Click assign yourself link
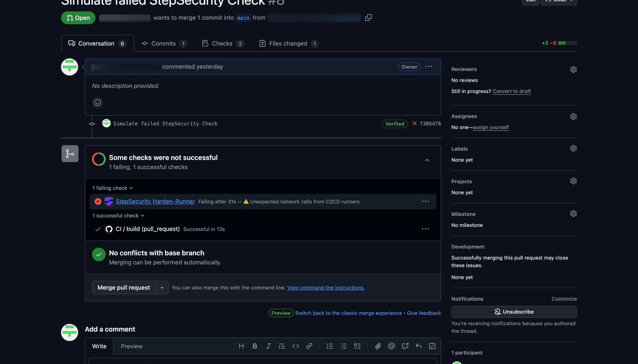This screenshot has height=364, width=638. (491, 127)
